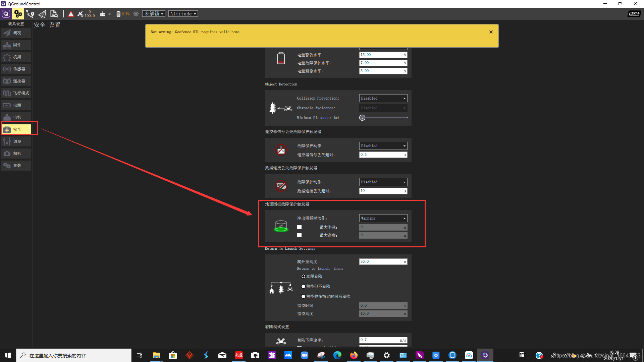Enable the 最大半径 geofence checkbox
Viewport: 644px width, 362px height.
point(299,227)
